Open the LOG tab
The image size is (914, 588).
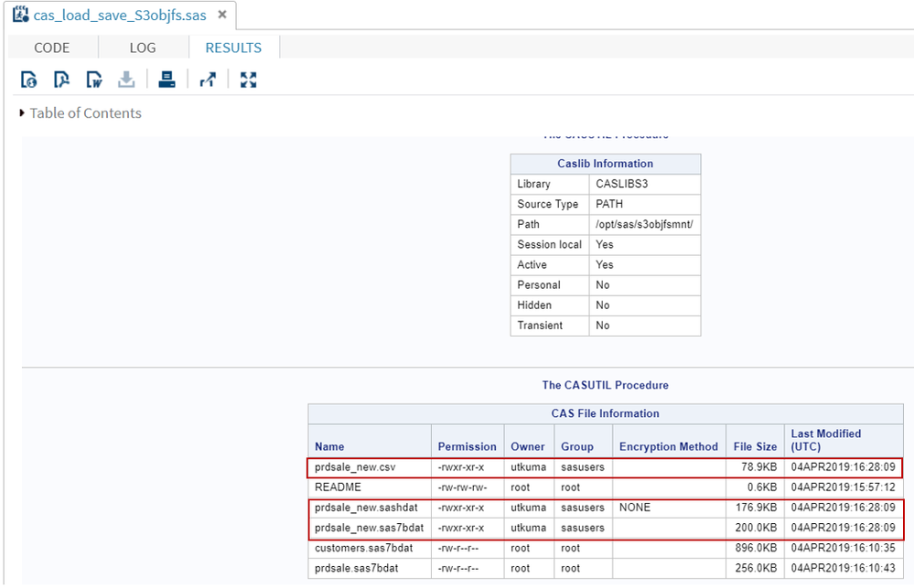tap(142, 48)
